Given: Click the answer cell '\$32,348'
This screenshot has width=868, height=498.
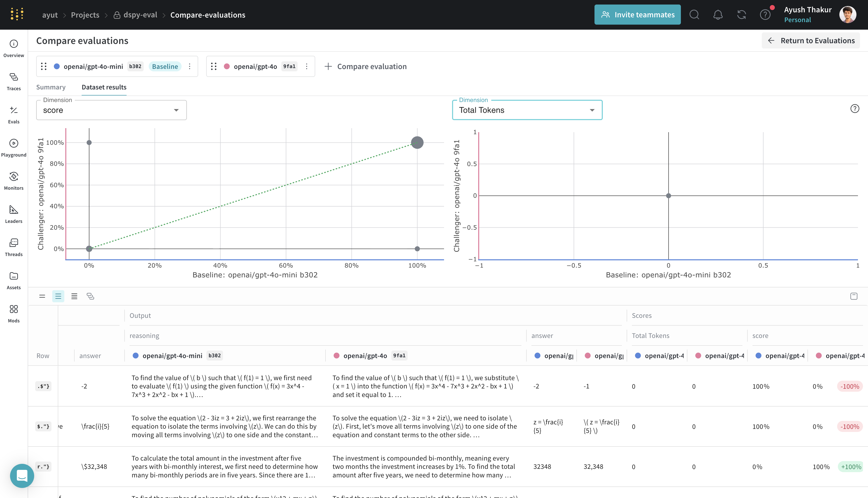Looking at the screenshot, I should point(94,467).
